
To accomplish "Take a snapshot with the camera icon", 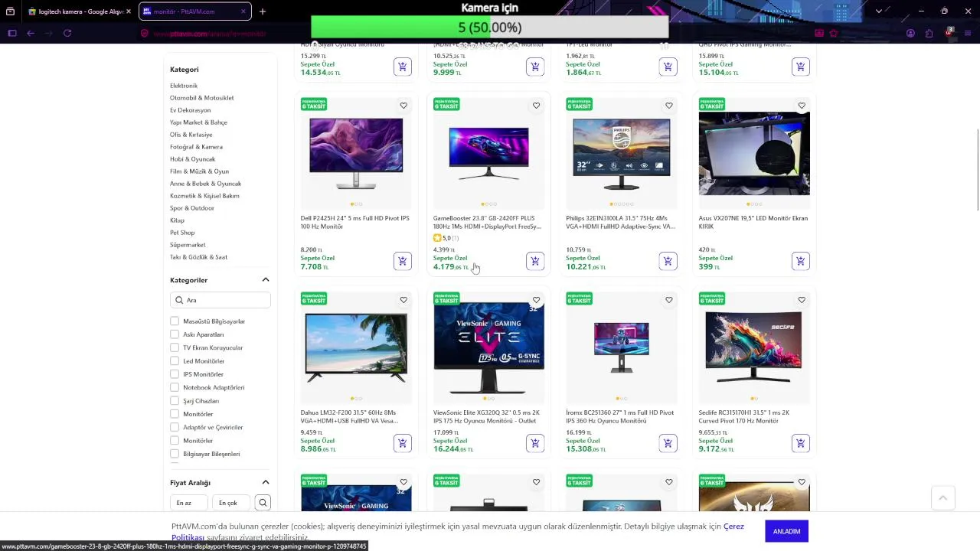I will 819,33.
